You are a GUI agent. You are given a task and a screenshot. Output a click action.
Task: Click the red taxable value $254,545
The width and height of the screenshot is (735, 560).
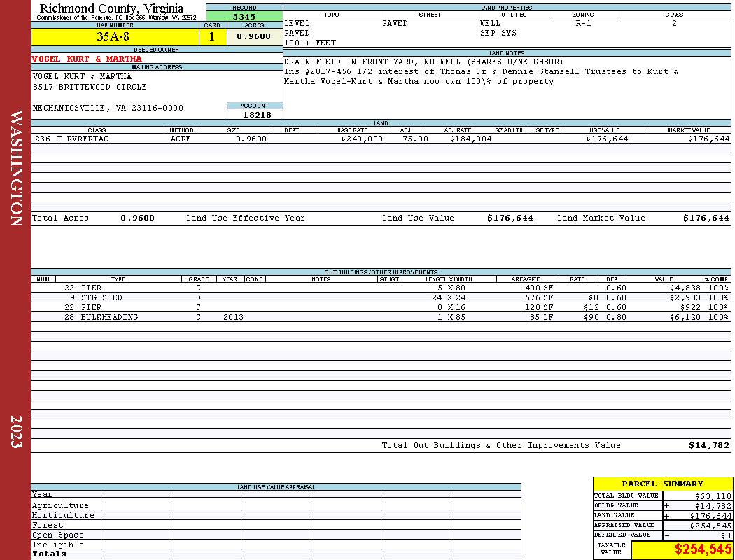click(x=703, y=549)
